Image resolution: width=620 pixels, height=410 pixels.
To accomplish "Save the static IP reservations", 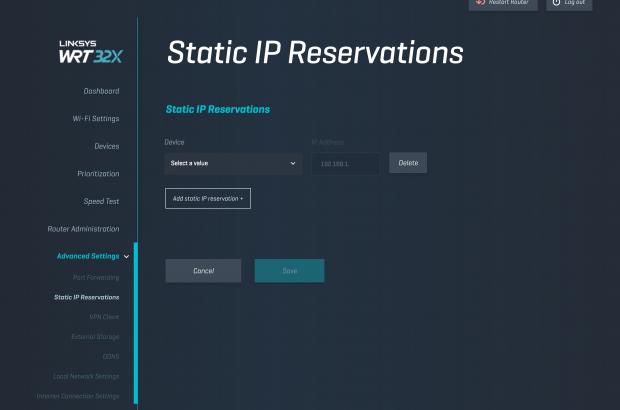I will [289, 271].
